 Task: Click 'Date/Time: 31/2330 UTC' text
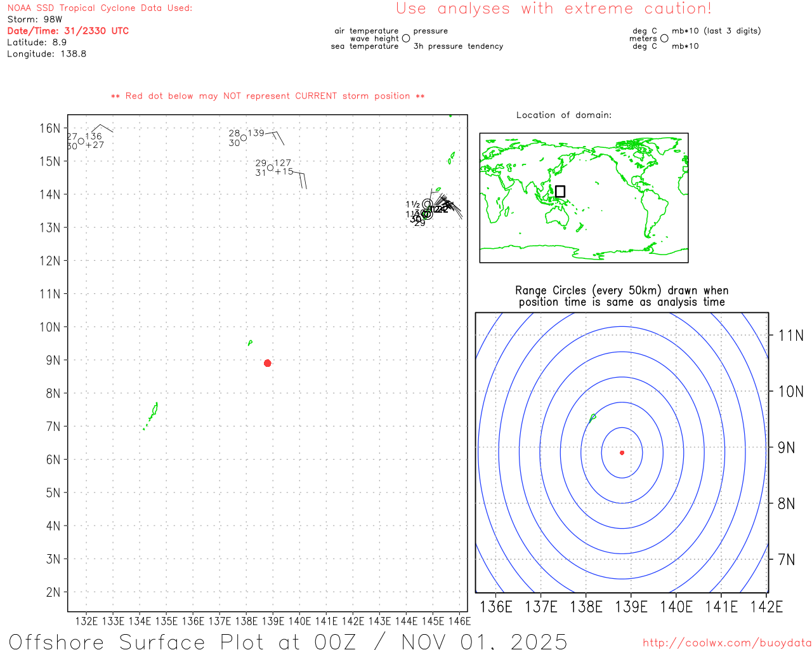pos(68,30)
